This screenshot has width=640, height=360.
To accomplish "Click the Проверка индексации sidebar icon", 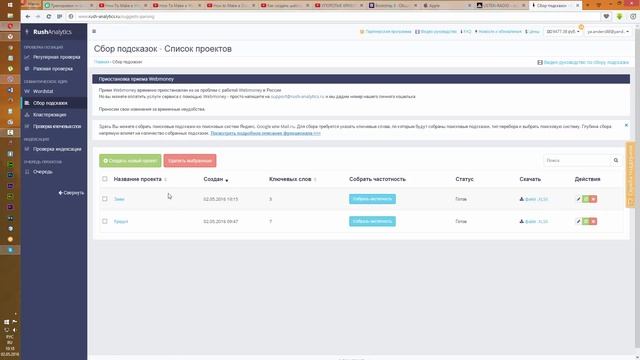I will (x=27, y=149).
